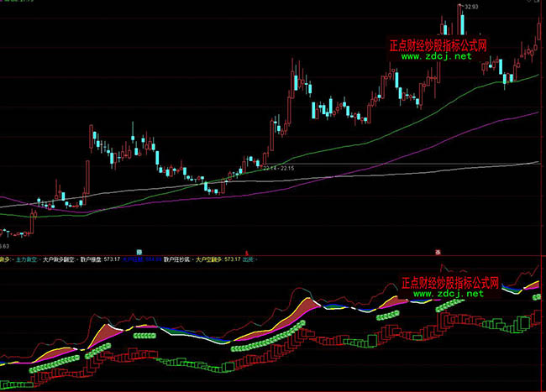
Task: Click the green stock price text at top-left
Action: (x=17, y=3)
